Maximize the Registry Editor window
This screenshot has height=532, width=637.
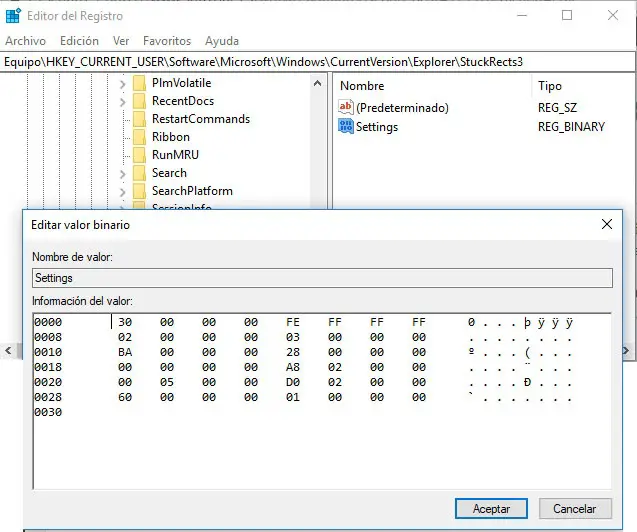point(567,15)
